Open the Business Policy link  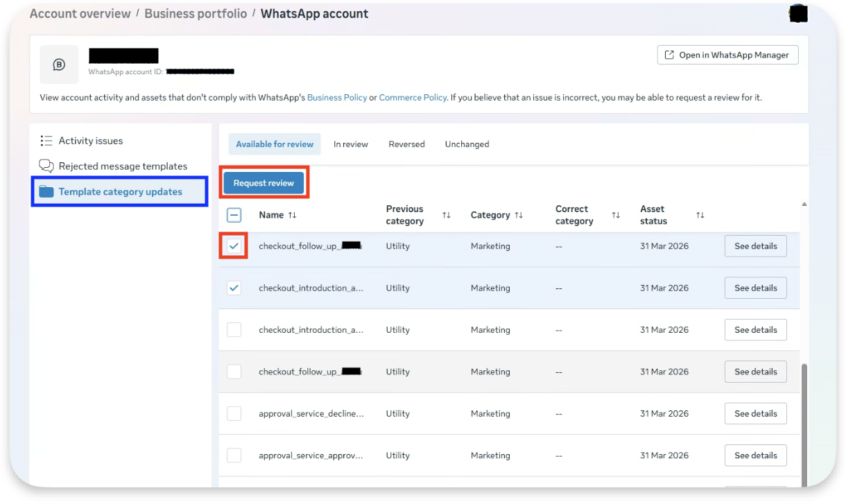pyautogui.click(x=337, y=98)
